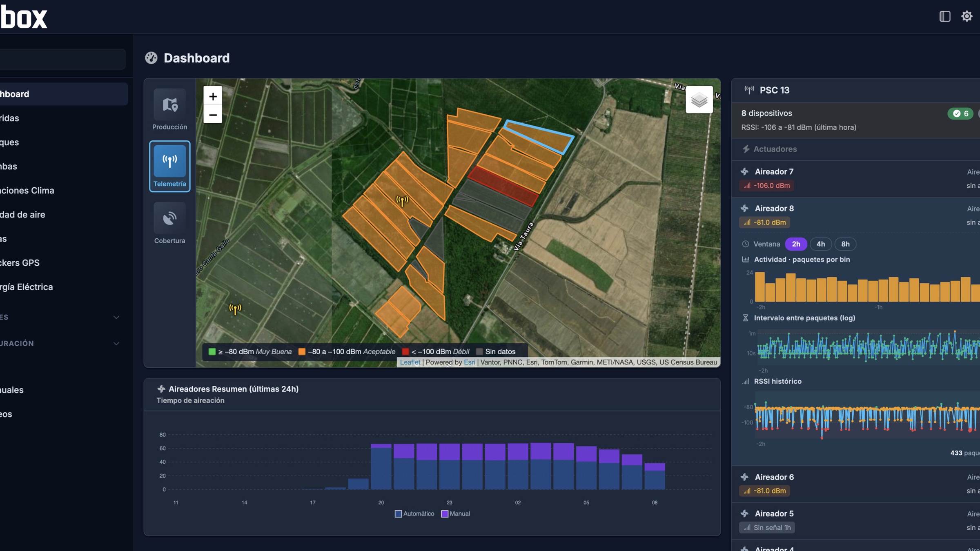
Task: Open the Leaflet attribution link
Action: (410, 362)
